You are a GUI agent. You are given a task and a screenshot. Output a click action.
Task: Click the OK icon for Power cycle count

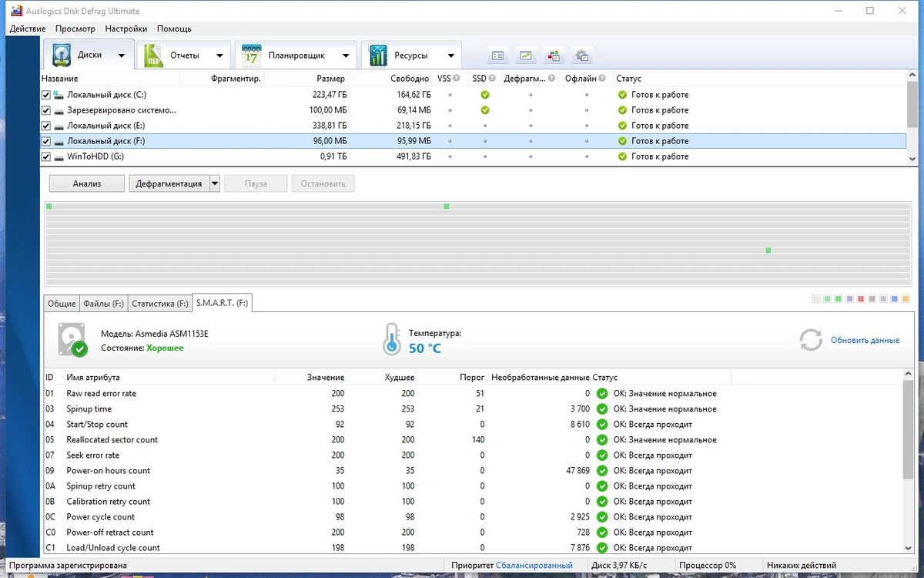point(602,517)
